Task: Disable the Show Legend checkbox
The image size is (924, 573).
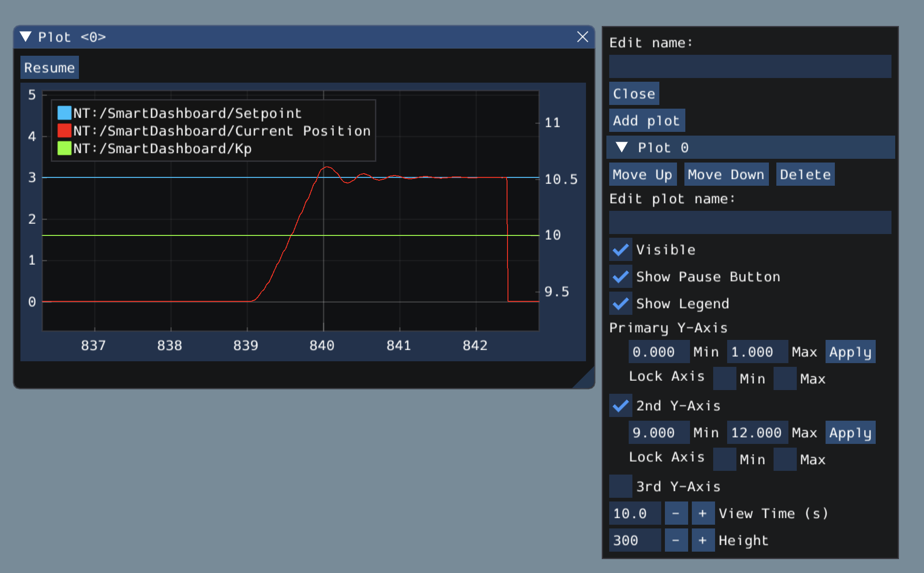Action: (x=621, y=304)
